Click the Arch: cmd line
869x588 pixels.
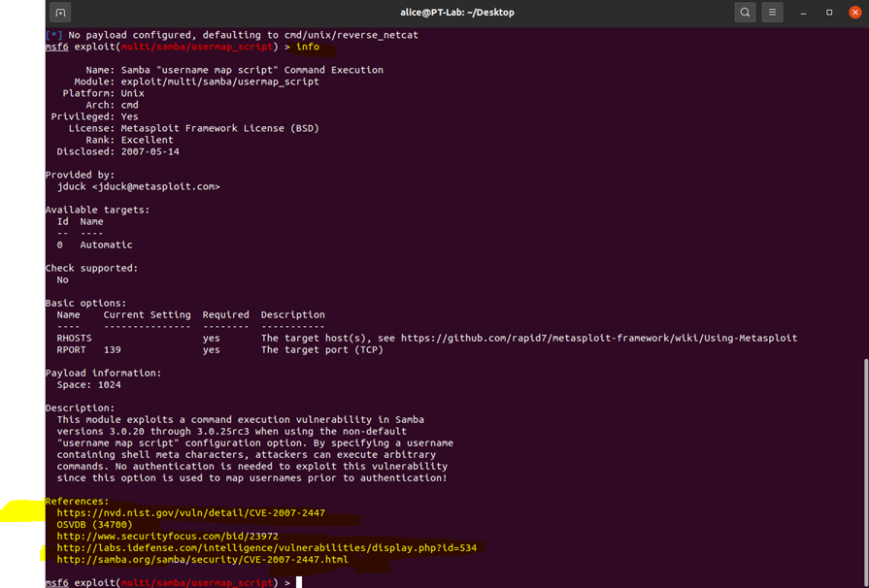[x=112, y=105]
